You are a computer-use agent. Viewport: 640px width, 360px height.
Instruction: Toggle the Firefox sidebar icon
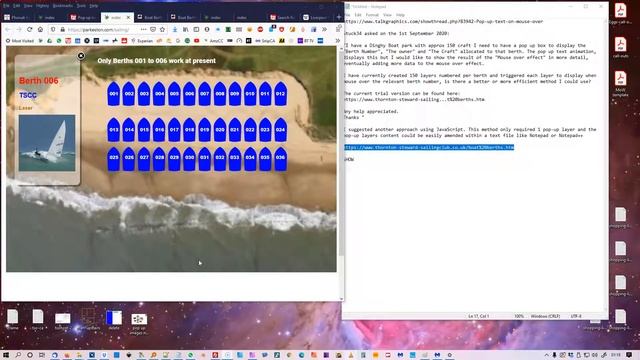(x=196, y=29)
